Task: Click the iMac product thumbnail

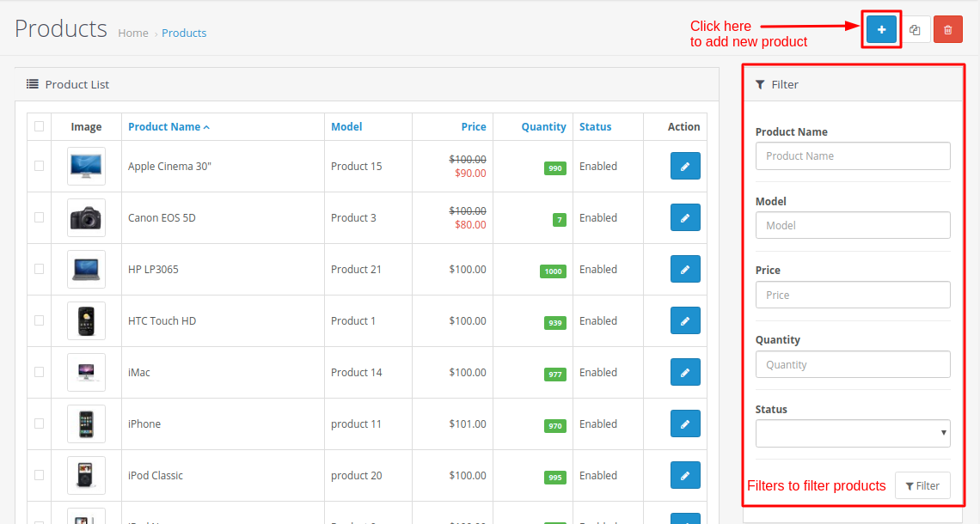Action: click(86, 372)
